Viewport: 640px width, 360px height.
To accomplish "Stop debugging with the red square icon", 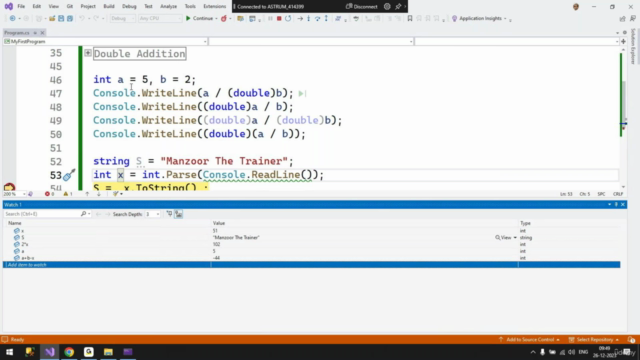I will click(x=279, y=18).
